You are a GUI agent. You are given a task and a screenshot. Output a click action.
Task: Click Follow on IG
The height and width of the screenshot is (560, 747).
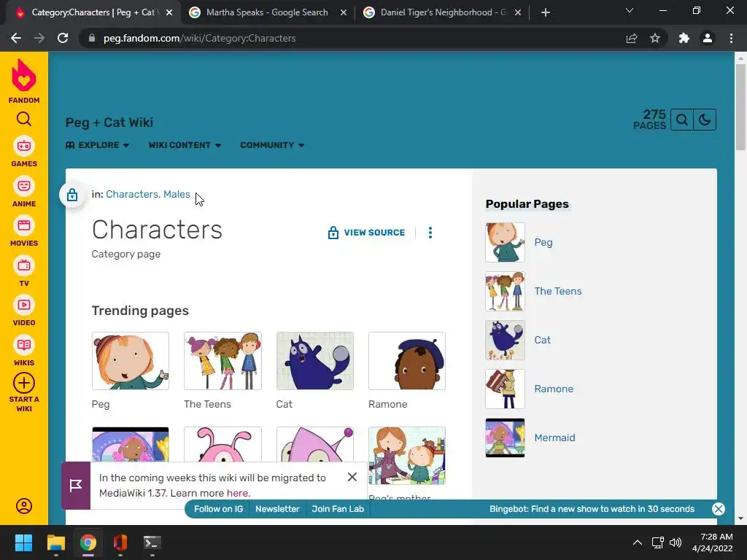pos(219,508)
